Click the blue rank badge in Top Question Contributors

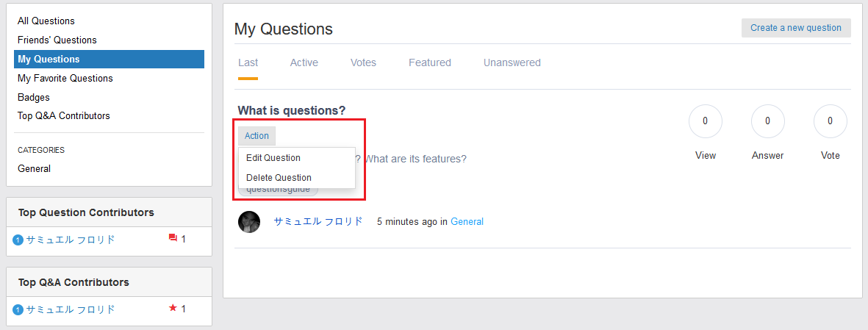[18, 240]
